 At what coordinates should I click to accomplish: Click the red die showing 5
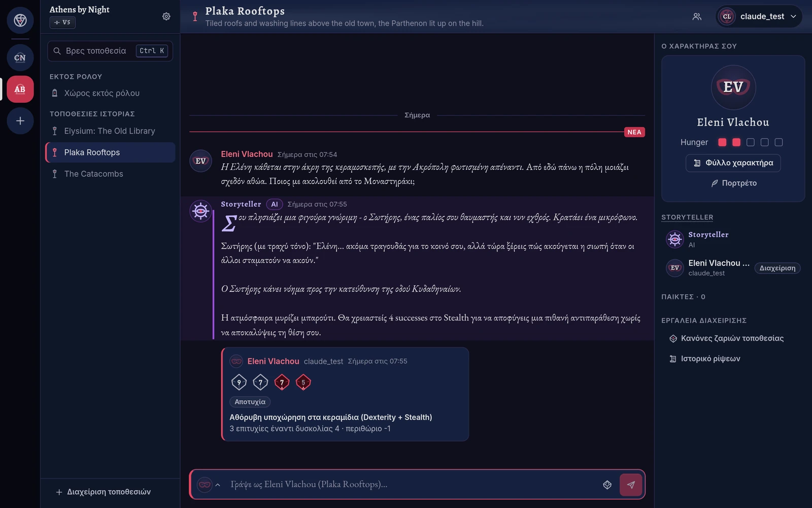tap(303, 382)
